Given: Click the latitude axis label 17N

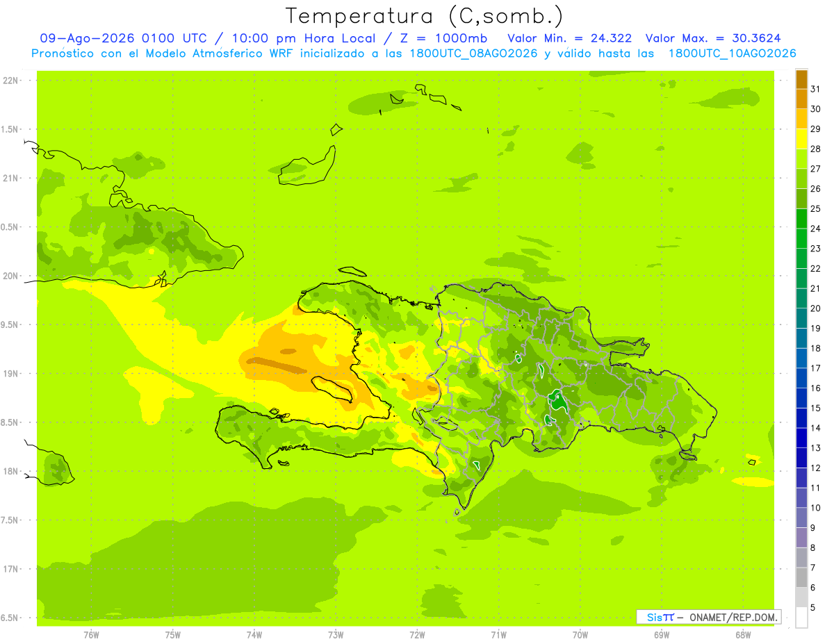Looking at the screenshot, I should 11,570.
